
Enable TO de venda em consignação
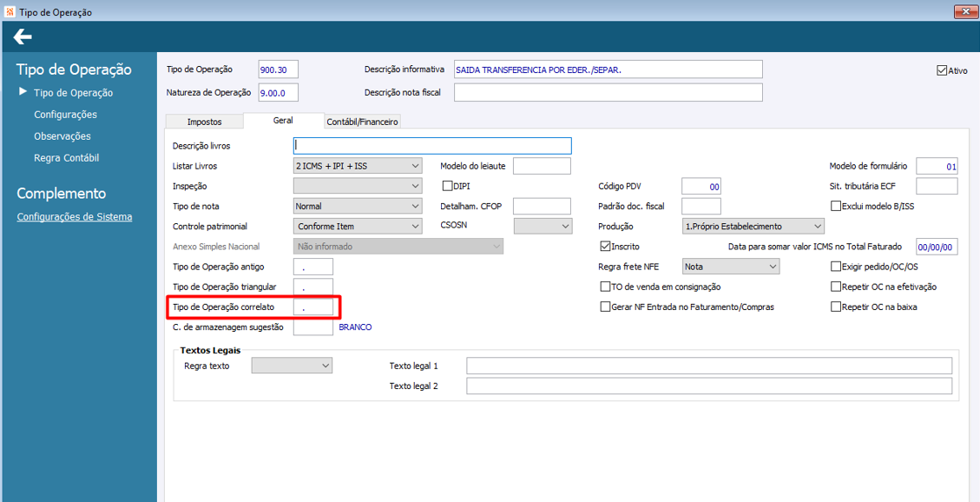click(x=604, y=287)
